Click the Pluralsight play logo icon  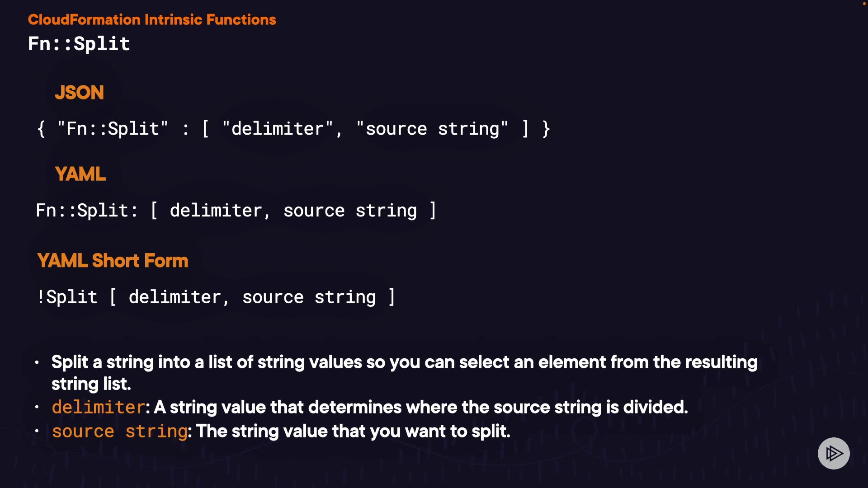[x=834, y=453]
